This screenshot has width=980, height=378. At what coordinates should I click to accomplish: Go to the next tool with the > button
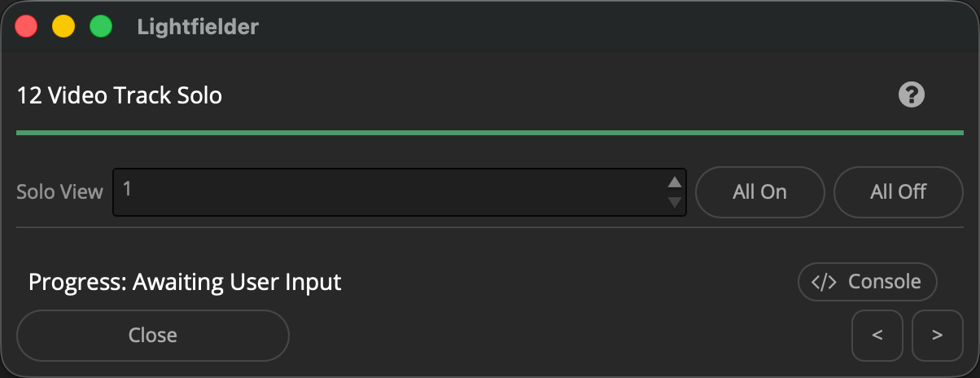[x=938, y=335]
